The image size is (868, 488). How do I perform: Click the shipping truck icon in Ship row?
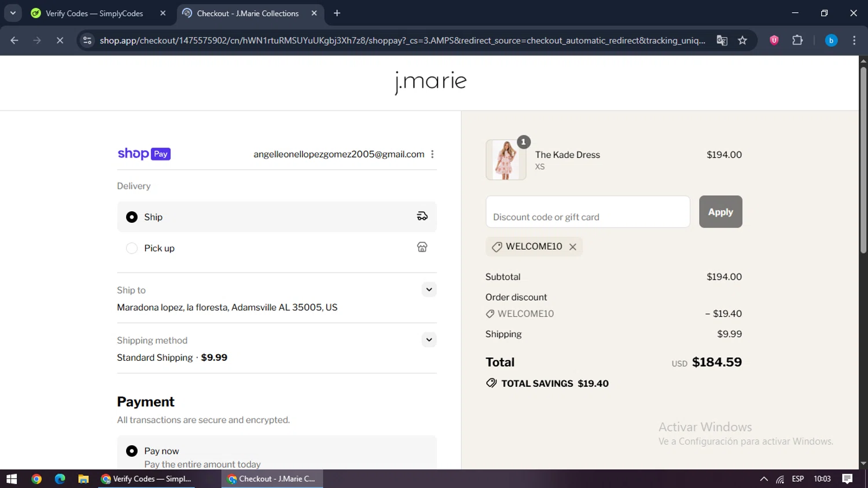[x=422, y=216]
